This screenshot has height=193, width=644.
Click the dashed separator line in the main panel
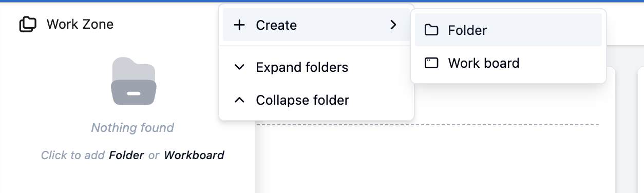click(428, 125)
